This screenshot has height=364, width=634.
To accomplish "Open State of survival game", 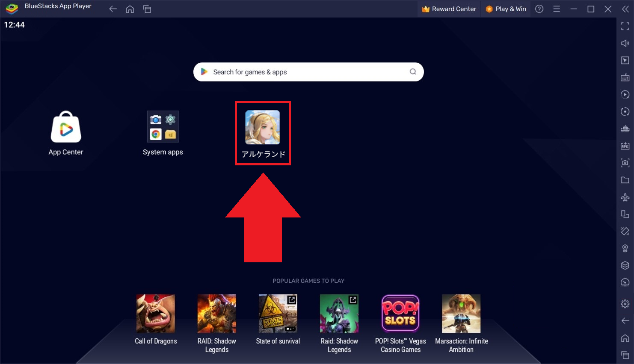I will pos(278,314).
